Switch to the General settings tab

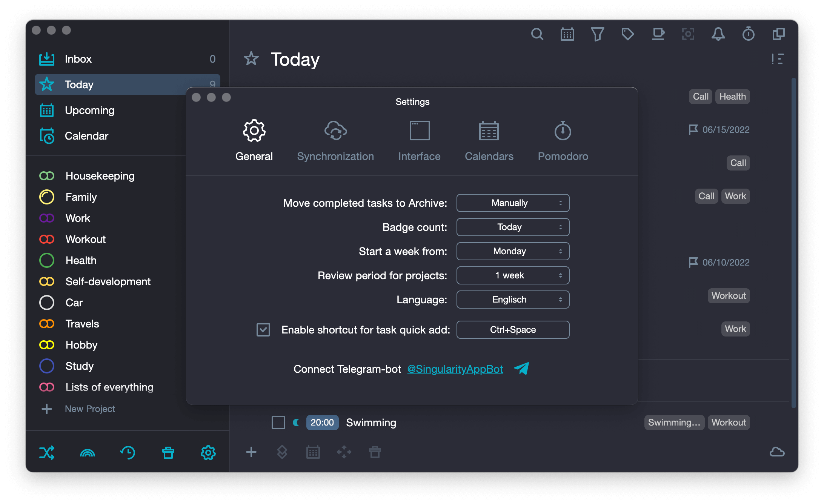coord(254,141)
